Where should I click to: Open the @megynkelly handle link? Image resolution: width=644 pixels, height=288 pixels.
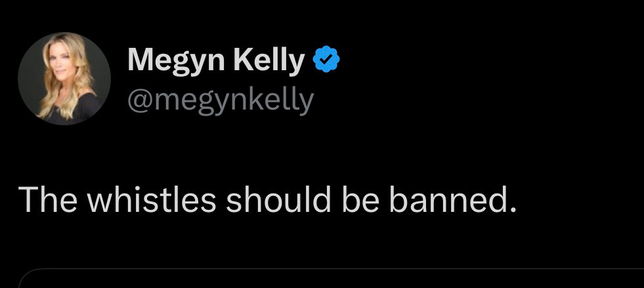click(221, 100)
